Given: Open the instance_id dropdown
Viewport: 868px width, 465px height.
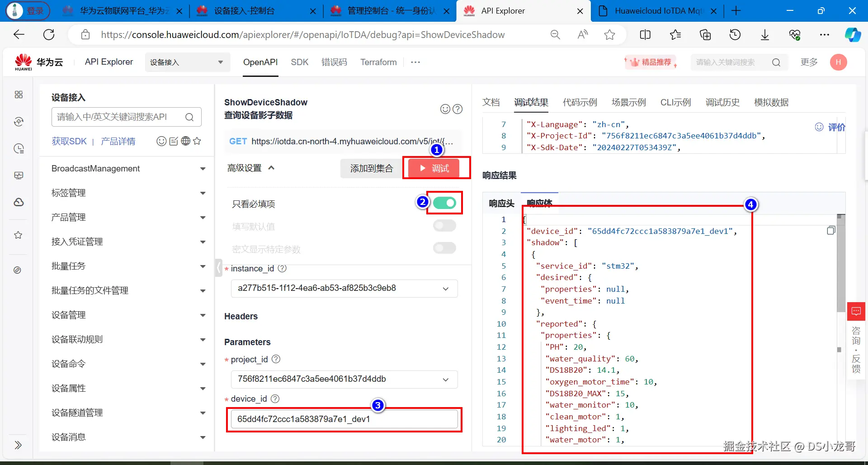Looking at the screenshot, I should [x=344, y=289].
